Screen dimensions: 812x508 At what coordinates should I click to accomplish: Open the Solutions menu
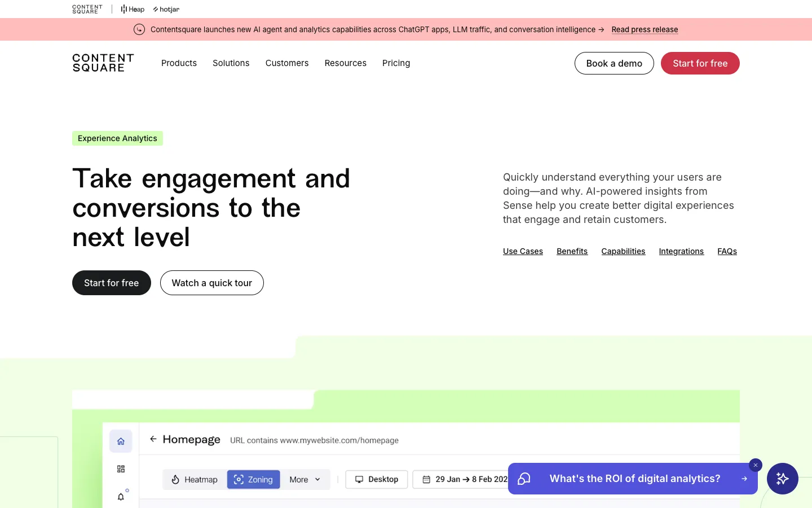(x=231, y=63)
